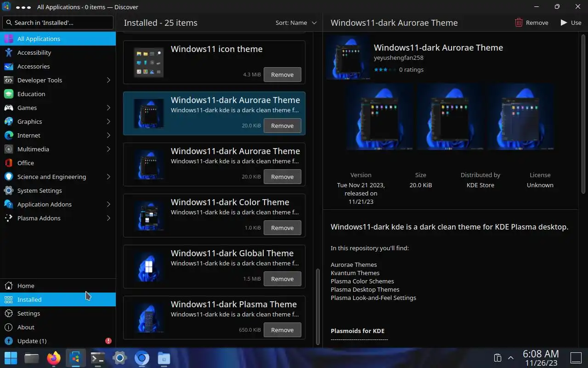Click the Developer Tools category icon
588x368 pixels.
8,80
